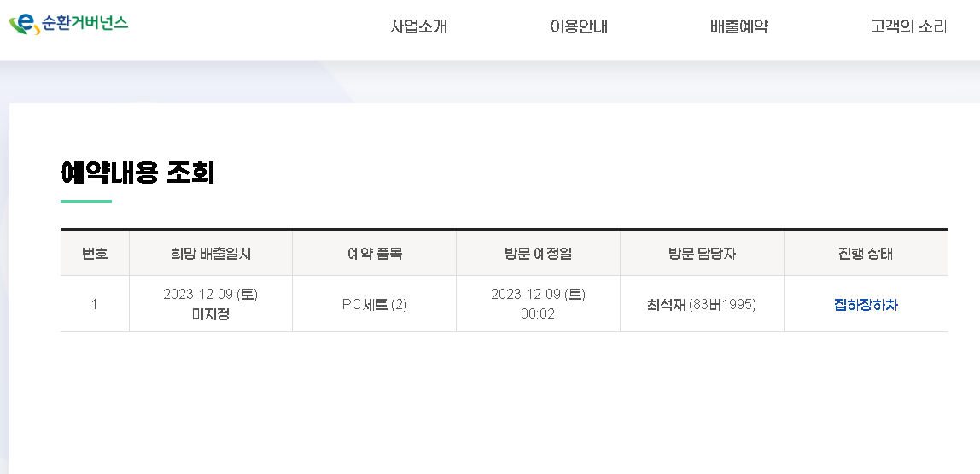The height and width of the screenshot is (474, 980).
Task: Click the green underline below the heading
Action: pyautogui.click(x=86, y=202)
